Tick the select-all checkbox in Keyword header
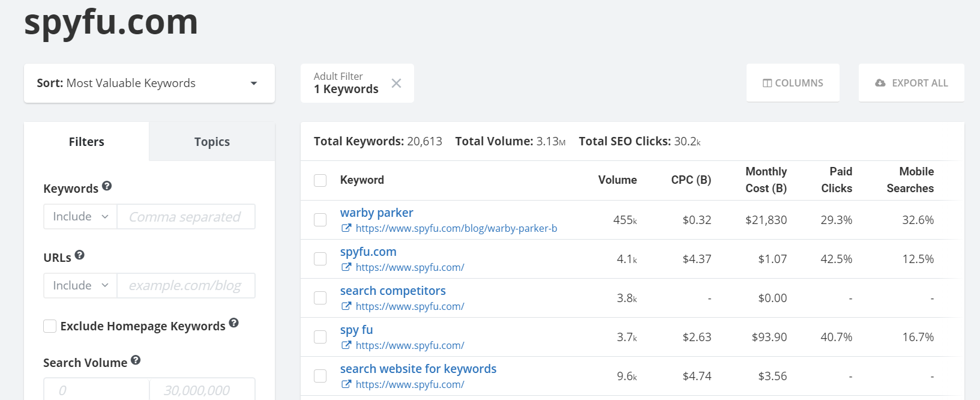This screenshot has height=400, width=980. [320, 180]
